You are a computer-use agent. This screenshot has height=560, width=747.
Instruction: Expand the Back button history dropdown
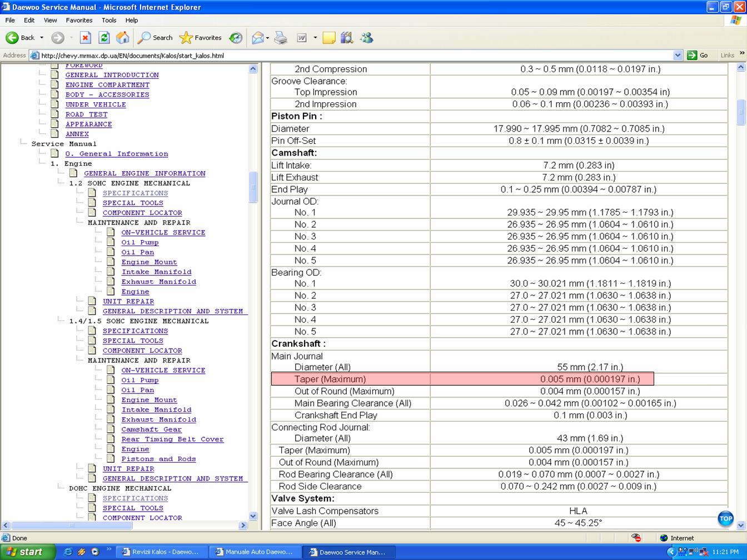click(42, 38)
